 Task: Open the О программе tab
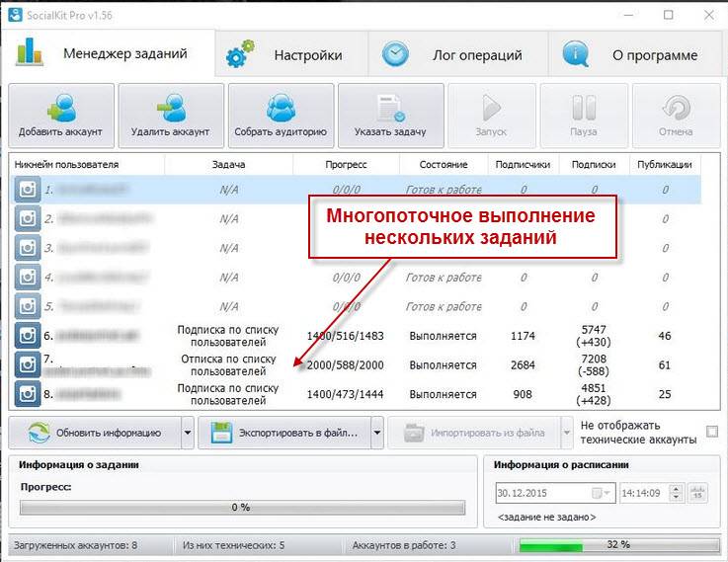pos(636,54)
